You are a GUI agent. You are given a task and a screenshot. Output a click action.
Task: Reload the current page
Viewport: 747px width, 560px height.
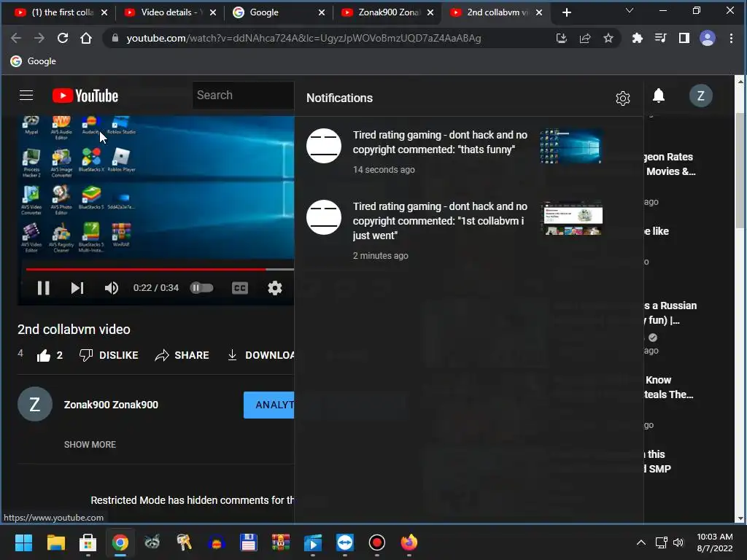coord(63,38)
